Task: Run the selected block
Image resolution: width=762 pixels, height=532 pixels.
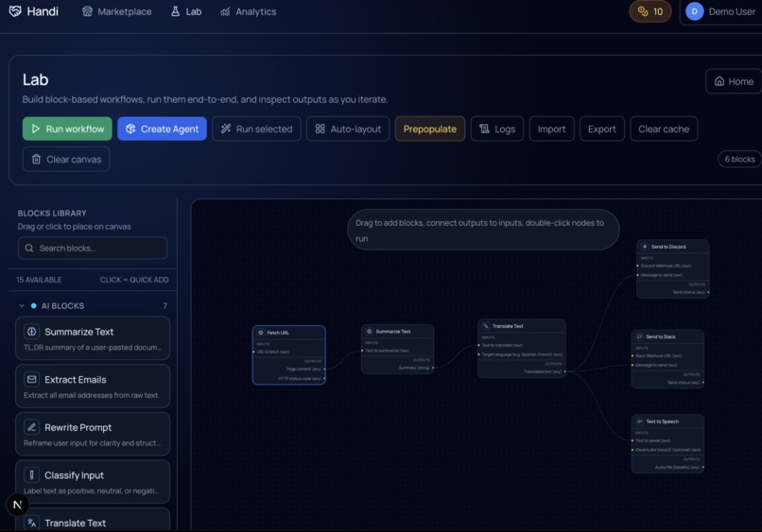Action: point(256,129)
